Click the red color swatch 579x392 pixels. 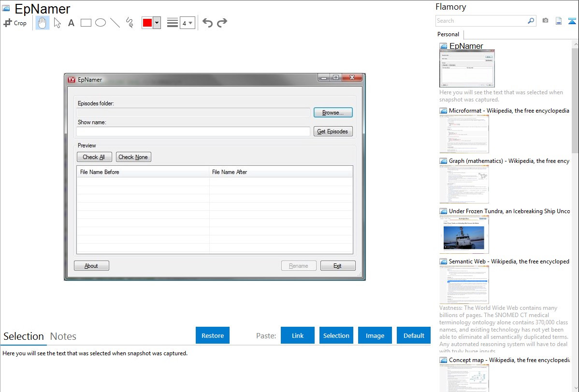coord(147,23)
